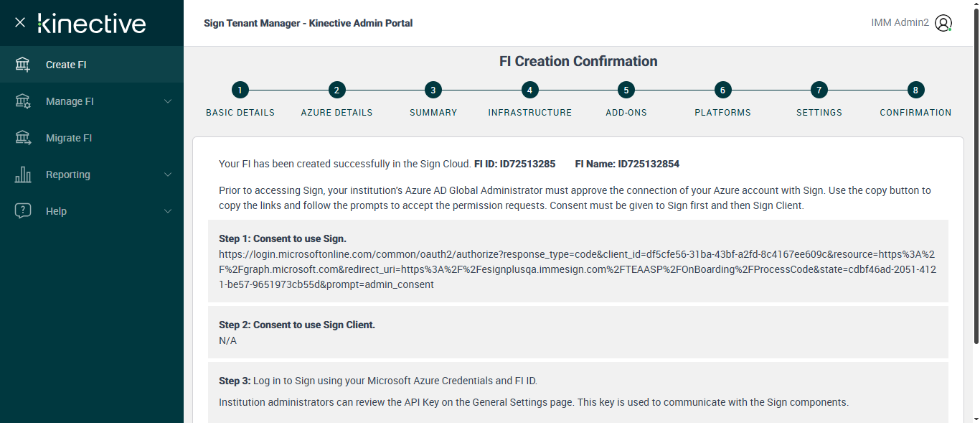Viewport: 980px width, 423px height.
Task: Click step 8 Confirmation circle
Action: coord(915,90)
